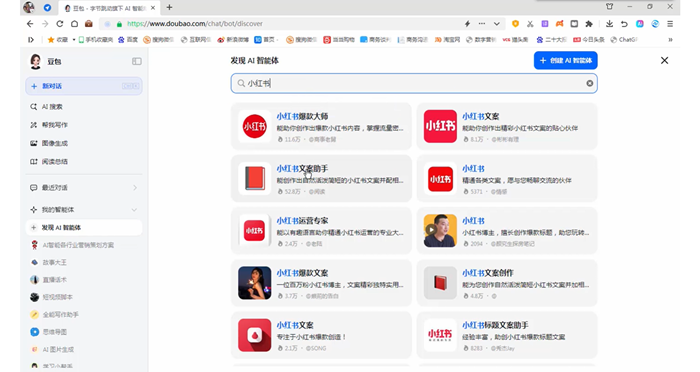Viewport: 700px width, 372px height.
Task: Open the extensions puzzle piece icon
Action: pyautogui.click(x=589, y=24)
